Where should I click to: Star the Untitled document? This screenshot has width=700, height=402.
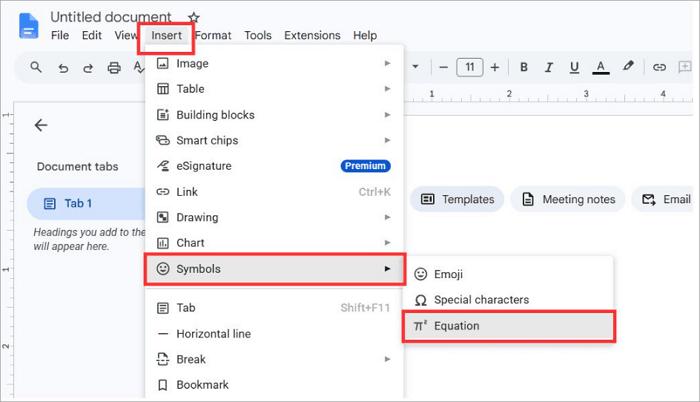193,17
